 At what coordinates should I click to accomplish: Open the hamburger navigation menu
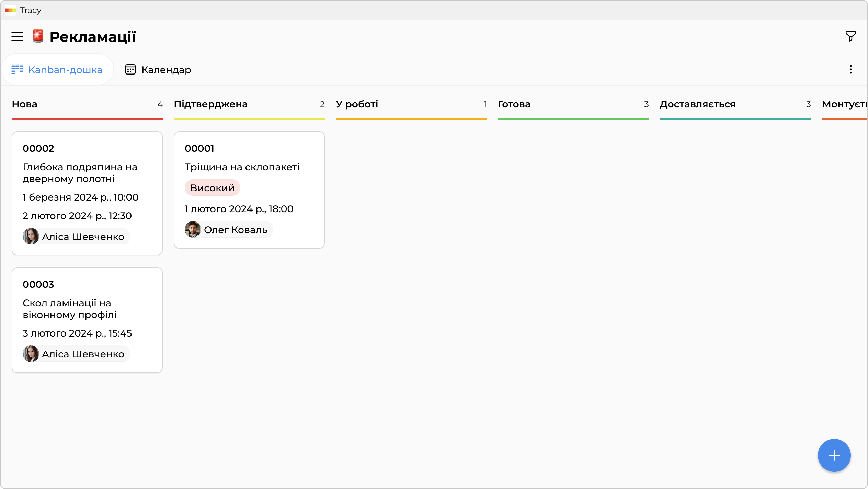coord(17,36)
